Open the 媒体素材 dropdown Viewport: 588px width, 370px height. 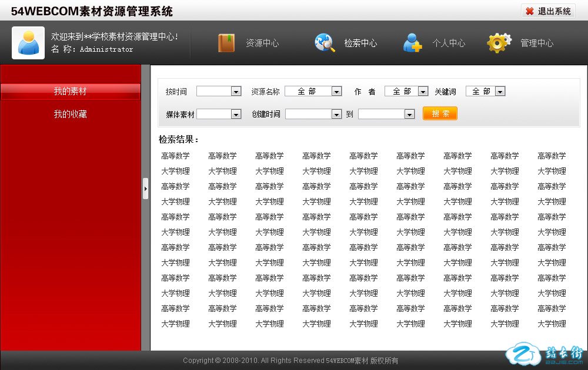(x=219, y=115)
